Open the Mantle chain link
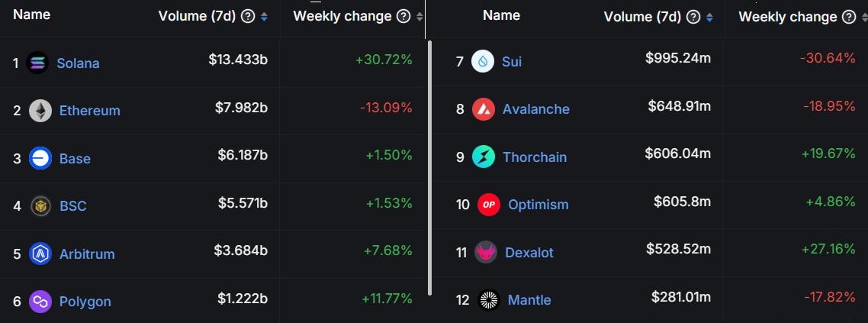The width and height of the screenshot is (868, 323). 529,300
